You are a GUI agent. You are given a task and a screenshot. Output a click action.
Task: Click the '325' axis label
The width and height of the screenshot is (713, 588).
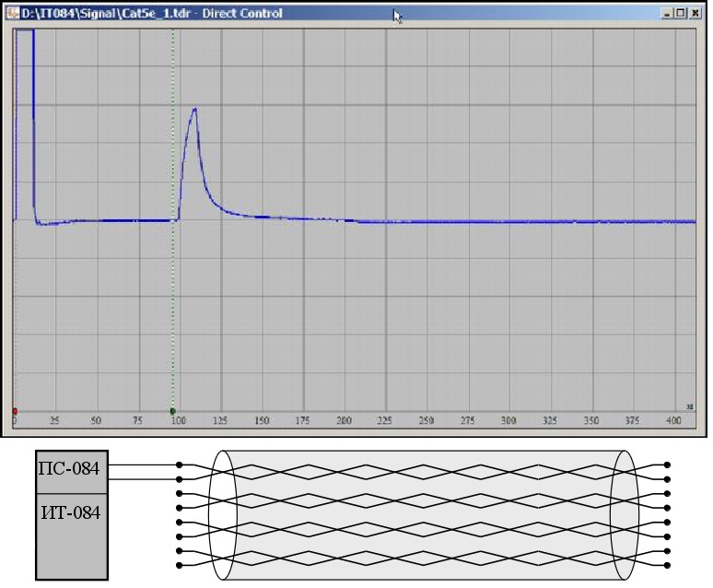[550, 420]
